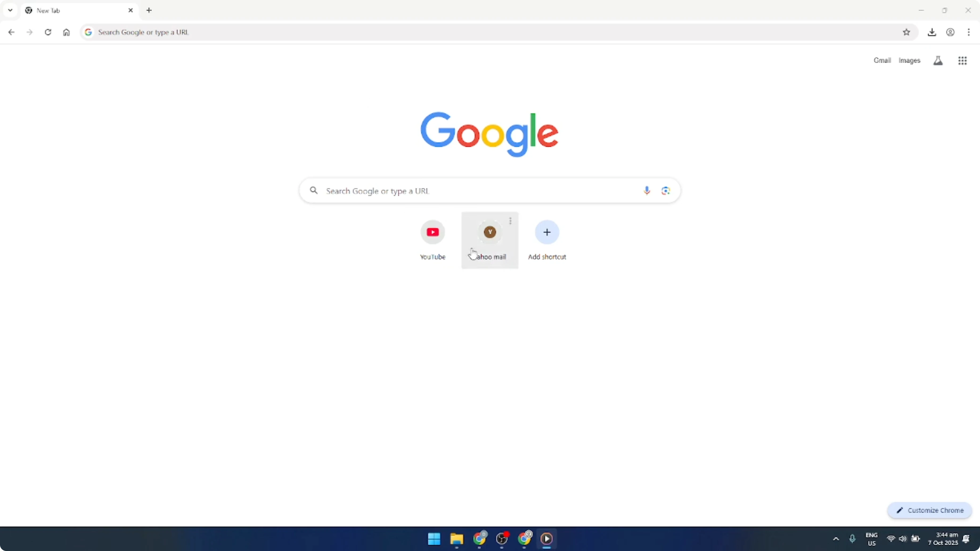Click the Google icon in address bar
The width and height of the screenshot is (980, 551).
click(x=88, y=32)
